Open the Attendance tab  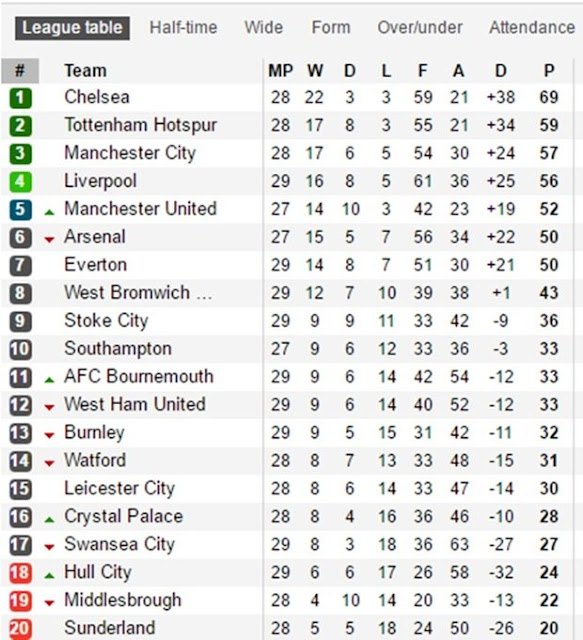(532, 28)
